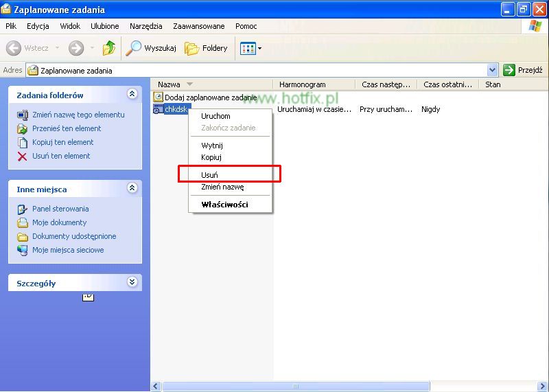The image size is (549, 392).
Task: Open Wyszukaj search tool
Action: pos(152,48)
